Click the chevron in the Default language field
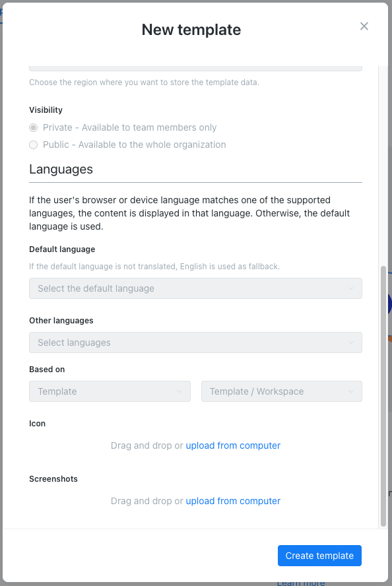 [x=351, y=288]
